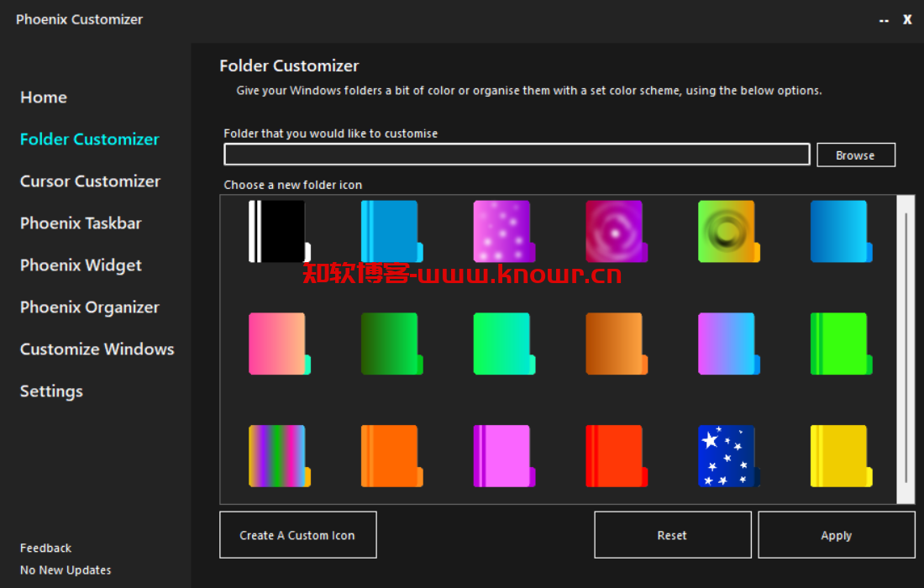924x588 pixels.
Task: Select the solid magenta-pink folder icon
Action: 505,456
